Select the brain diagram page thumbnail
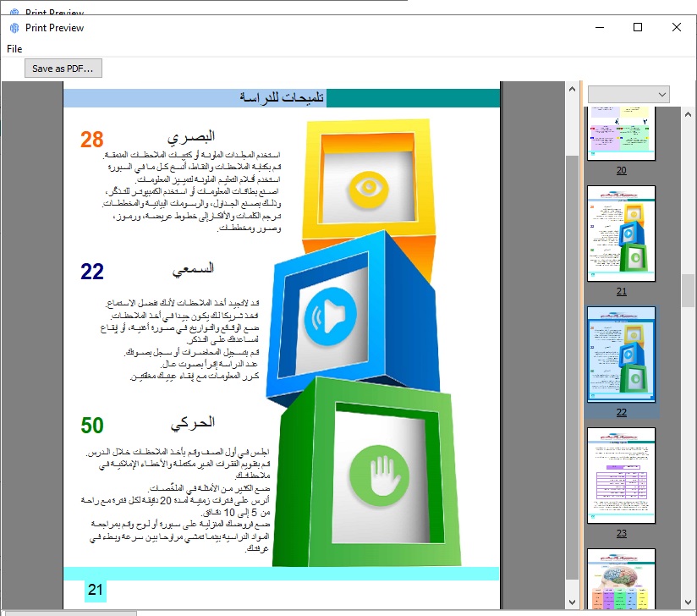The image size is (697, 616). coord(621,579)
